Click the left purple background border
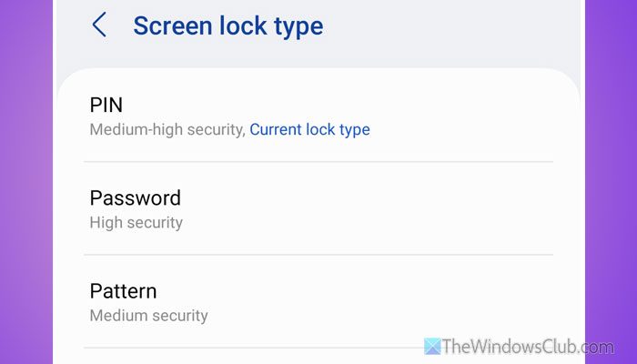 pos(26,182)
